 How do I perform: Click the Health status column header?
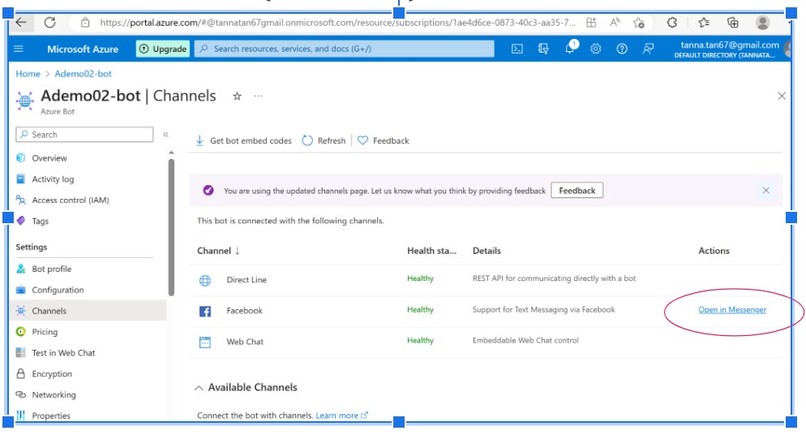pyautogui.click(x=431, y=251)
